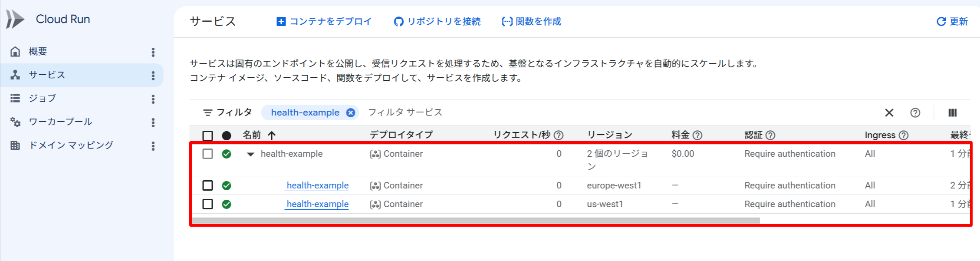Click Container icon in us-west1 row

pos(375,205)
